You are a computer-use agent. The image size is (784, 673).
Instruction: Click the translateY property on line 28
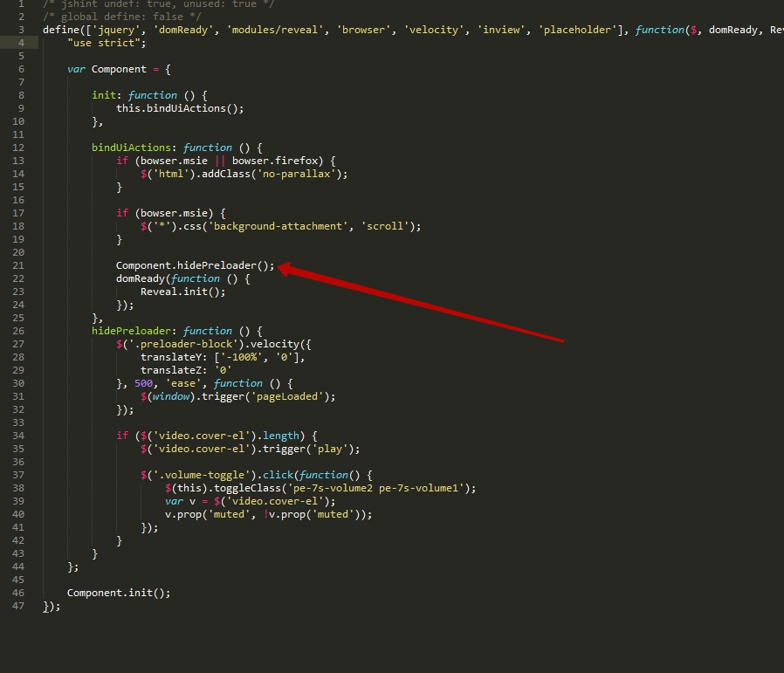(x=173, y=357)
